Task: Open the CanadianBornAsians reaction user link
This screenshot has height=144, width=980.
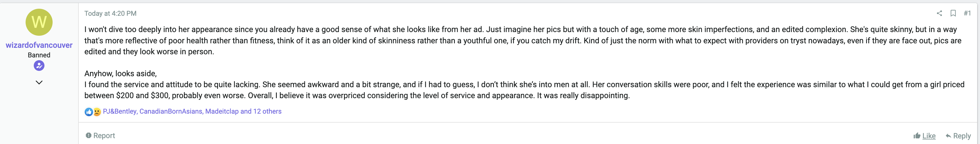Action: 171,111
